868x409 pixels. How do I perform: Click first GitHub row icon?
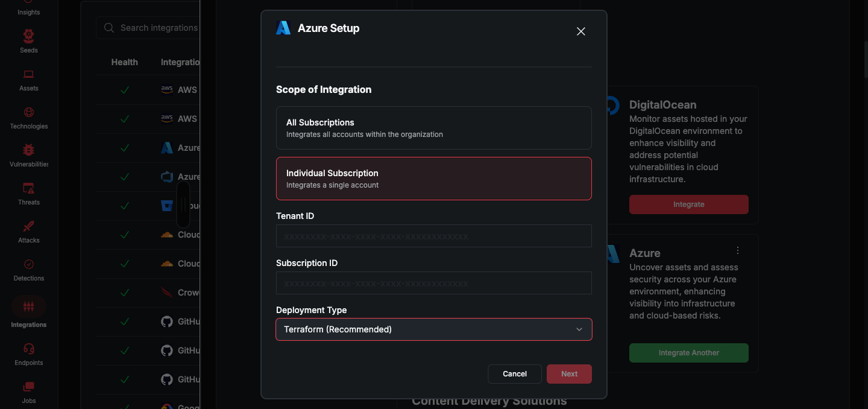(167, 322)
